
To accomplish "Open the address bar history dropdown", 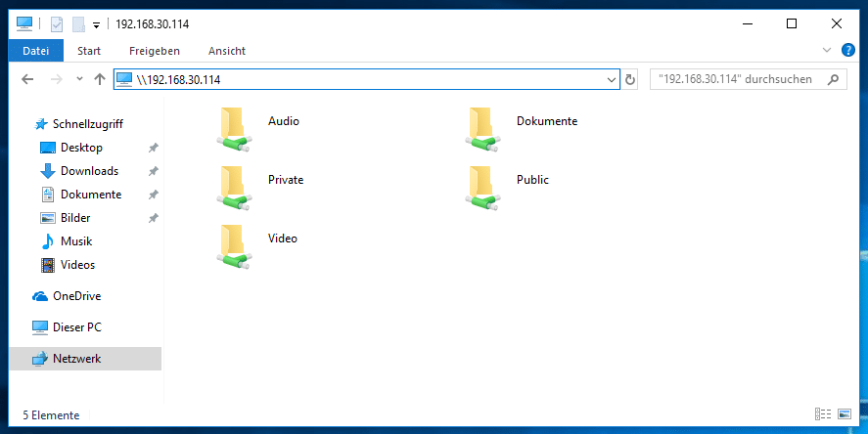I will point(612,79).
